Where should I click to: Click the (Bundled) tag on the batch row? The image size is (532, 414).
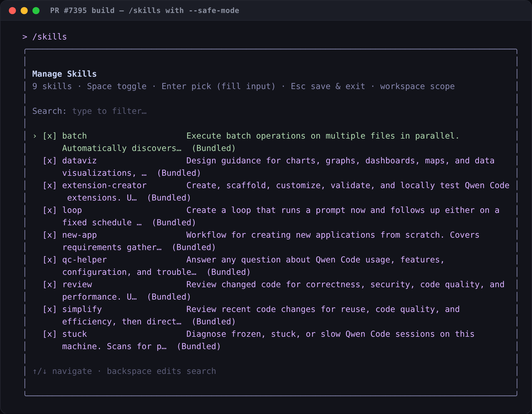pyautogui.click(x=214, y=148)
